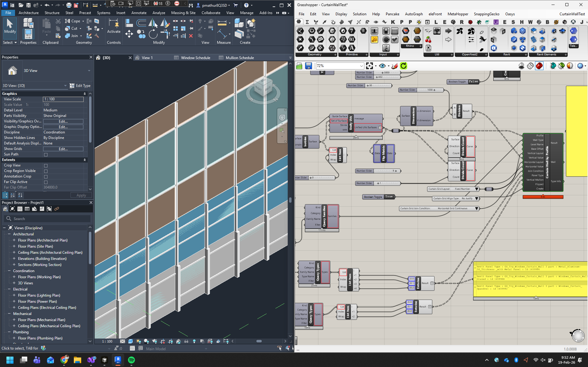Open Revit Help question mark icon

246,5
